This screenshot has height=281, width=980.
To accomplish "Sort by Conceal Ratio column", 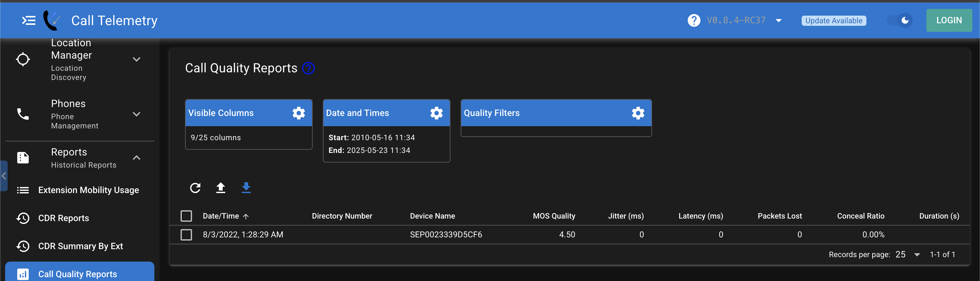I will [861, 216].
